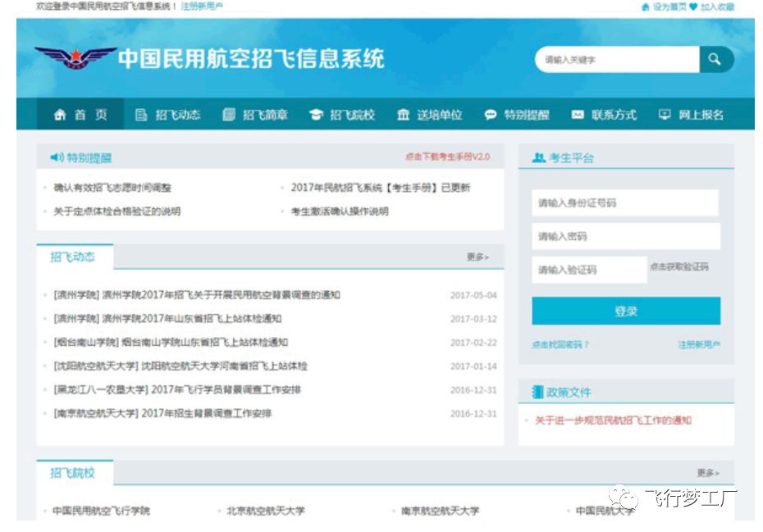Click the monitor icon beside 网上报名
The height and width of the screenshot is (532, 763).
tap(665, 115)
